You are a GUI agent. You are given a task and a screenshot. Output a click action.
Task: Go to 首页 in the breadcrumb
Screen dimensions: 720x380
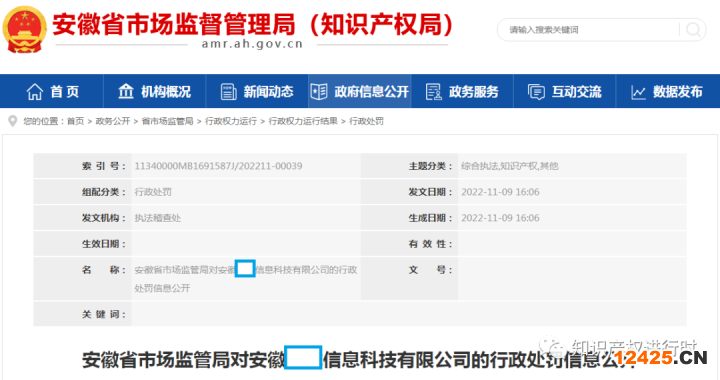click(75, 121)
